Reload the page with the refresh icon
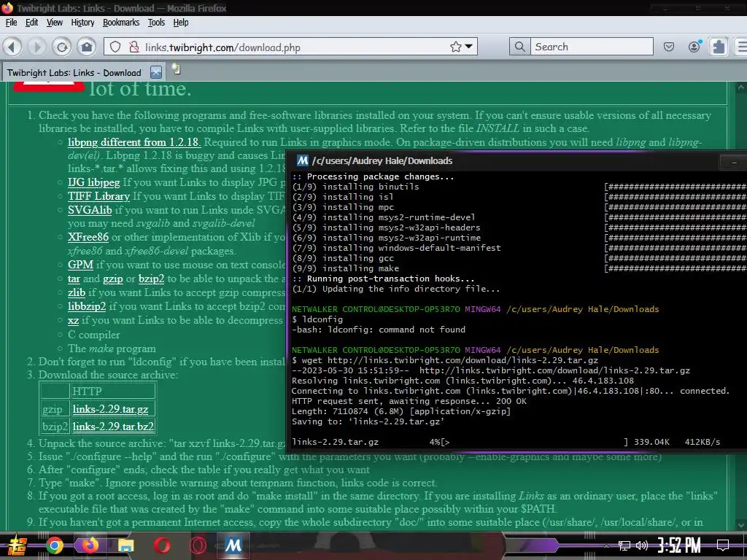Screen dimensions: 747x560 click(62, 47)
